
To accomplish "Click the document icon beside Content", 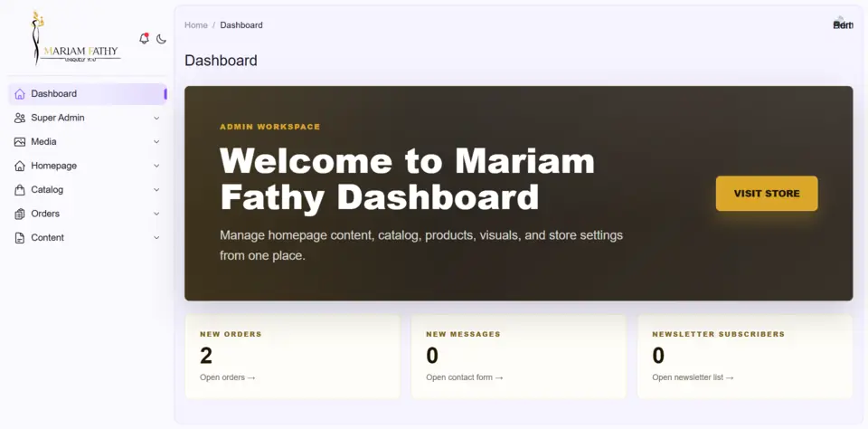I will click(x=20, y=238).
